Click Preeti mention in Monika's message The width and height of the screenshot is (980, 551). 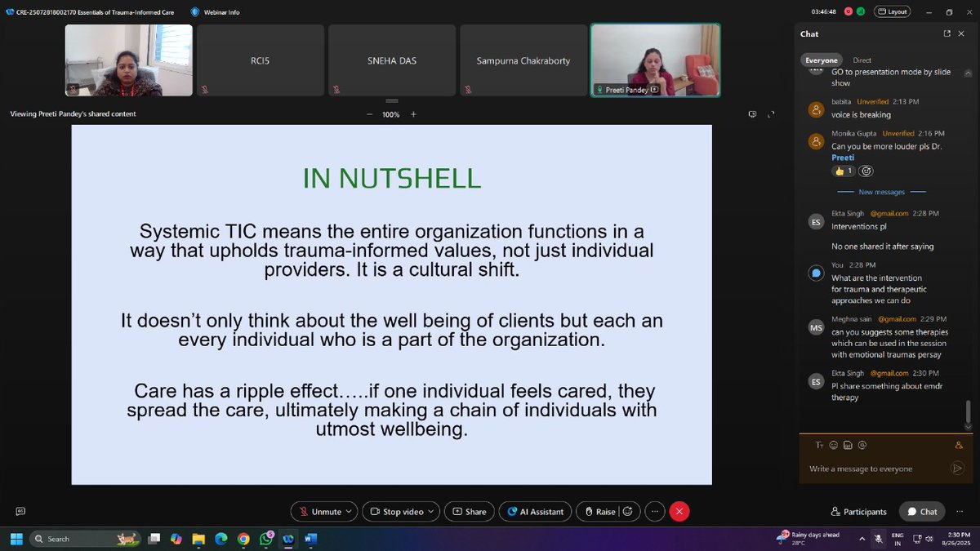(x=843, y=158)
